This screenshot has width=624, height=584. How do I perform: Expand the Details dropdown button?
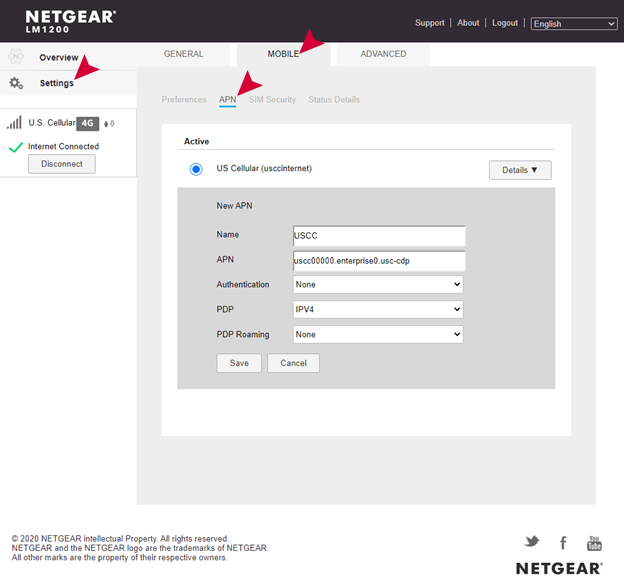click(520, 170)
